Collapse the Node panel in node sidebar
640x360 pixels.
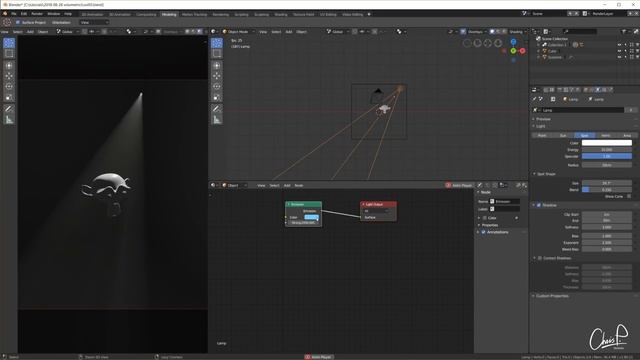point(485,192)
